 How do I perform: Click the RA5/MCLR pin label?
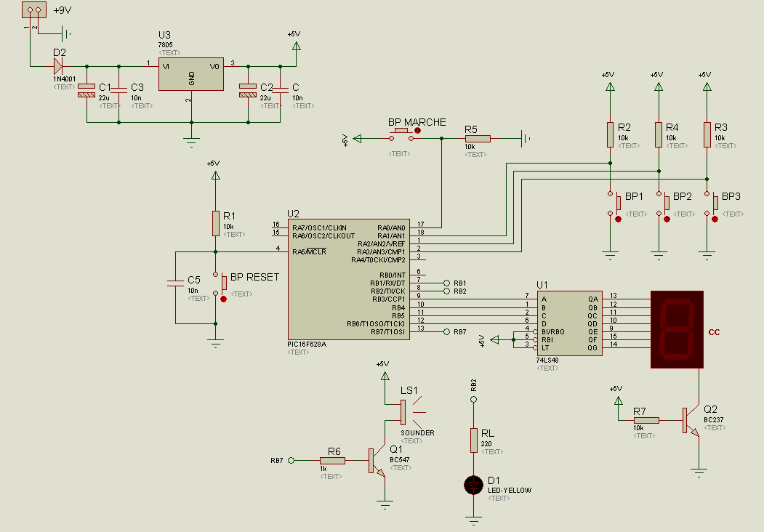pos(310,252)
